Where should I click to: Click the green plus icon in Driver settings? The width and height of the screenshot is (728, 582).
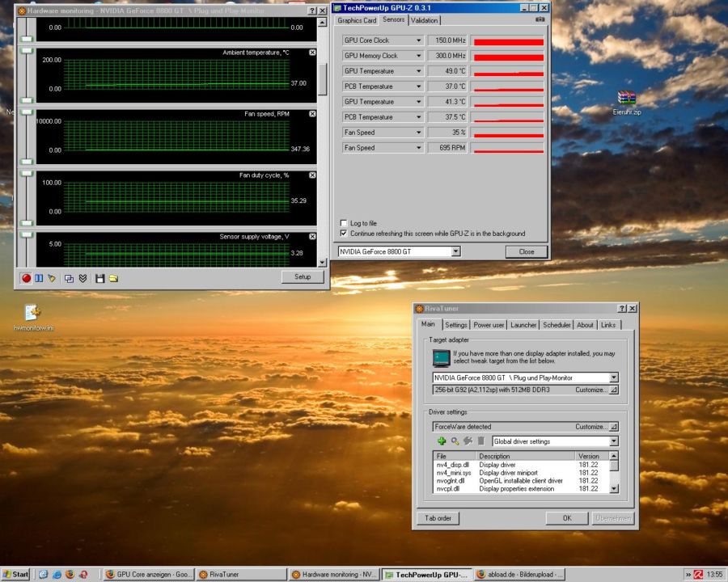coord(442,441)
